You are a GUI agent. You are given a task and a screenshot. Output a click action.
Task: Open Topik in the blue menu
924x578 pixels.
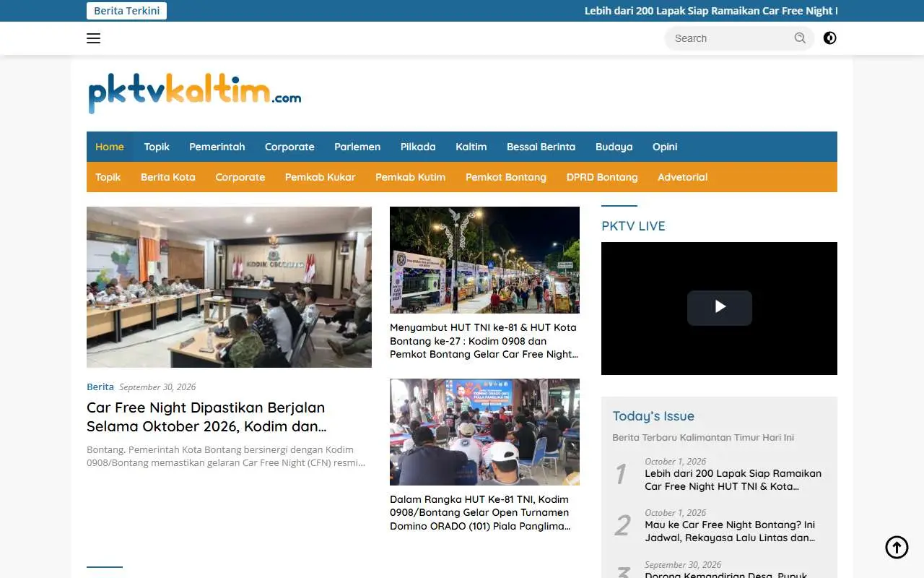(x=157, y=147)
